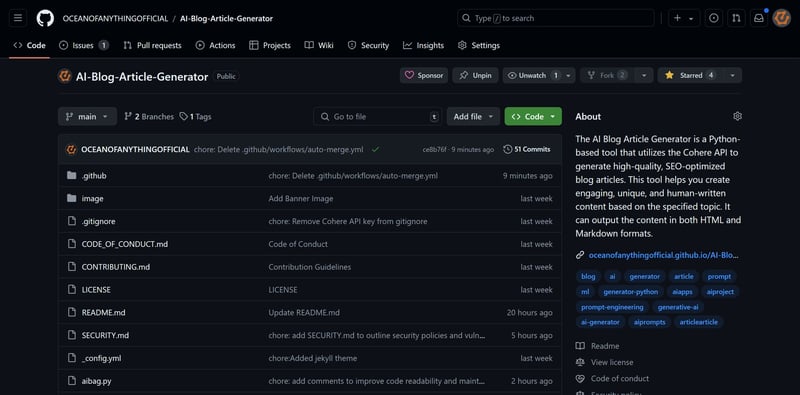This screenshot has width=800, height=395.
Task: Open commit hash ce8b76f
Action: [x=434, y=150]
